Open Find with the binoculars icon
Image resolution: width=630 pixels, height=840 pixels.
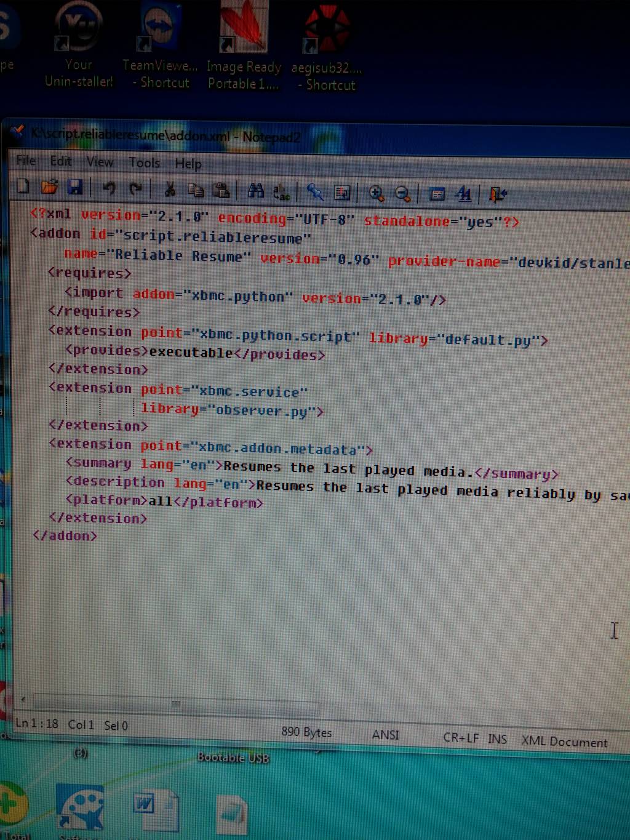click(x=255, y=191)
